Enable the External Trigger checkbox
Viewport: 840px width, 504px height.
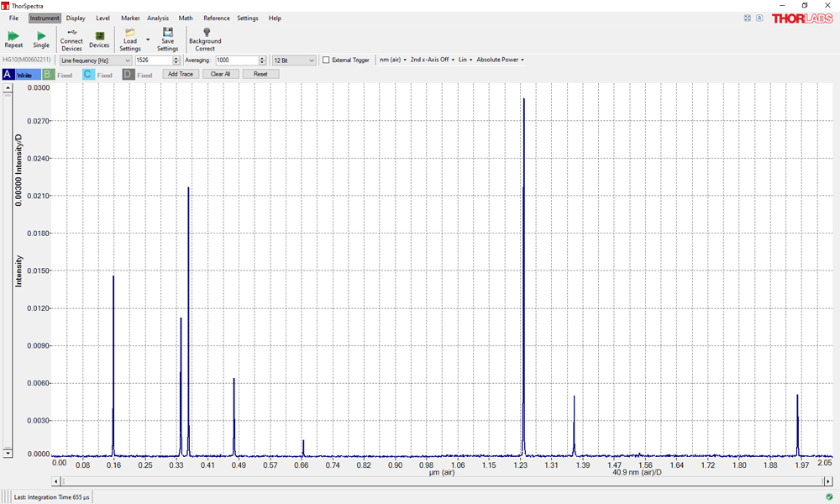click(x=326, y=60)
